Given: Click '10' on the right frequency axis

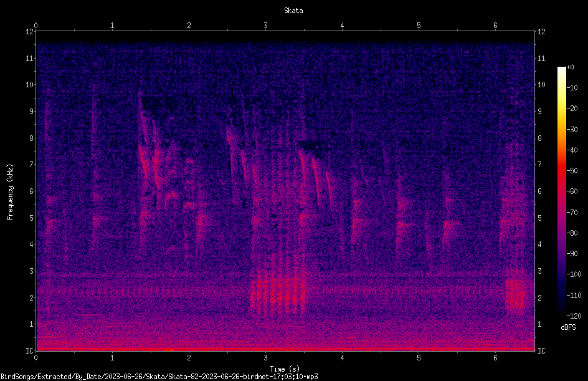Looking at the screenshot, I should click(541, 85).
